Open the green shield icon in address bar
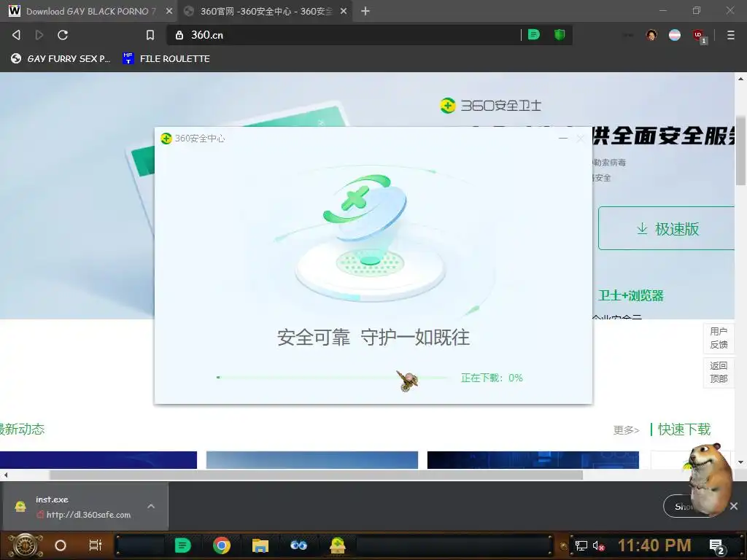The image size is (747, 560). click(x=560, y=35)
